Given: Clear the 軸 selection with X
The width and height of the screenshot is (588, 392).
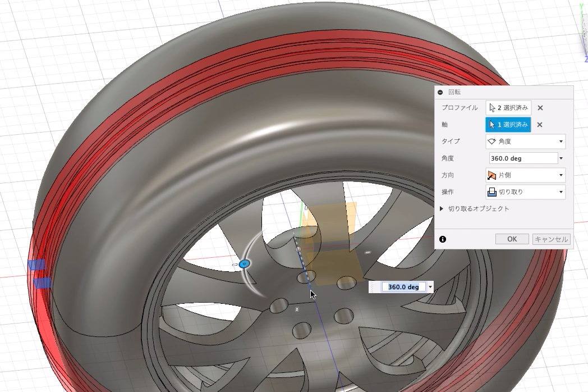Looking at the screenshot, I should pyautogui.click(x=540, y=125).
